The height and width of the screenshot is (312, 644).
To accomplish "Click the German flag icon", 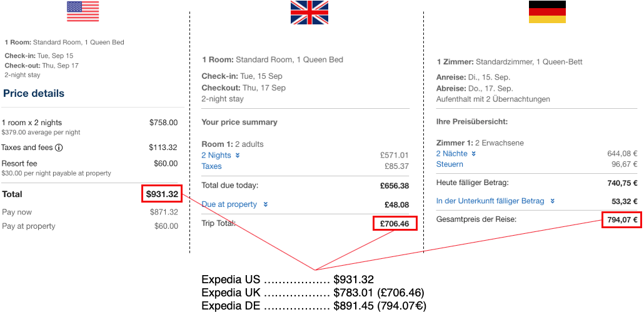I will point(547,12).
